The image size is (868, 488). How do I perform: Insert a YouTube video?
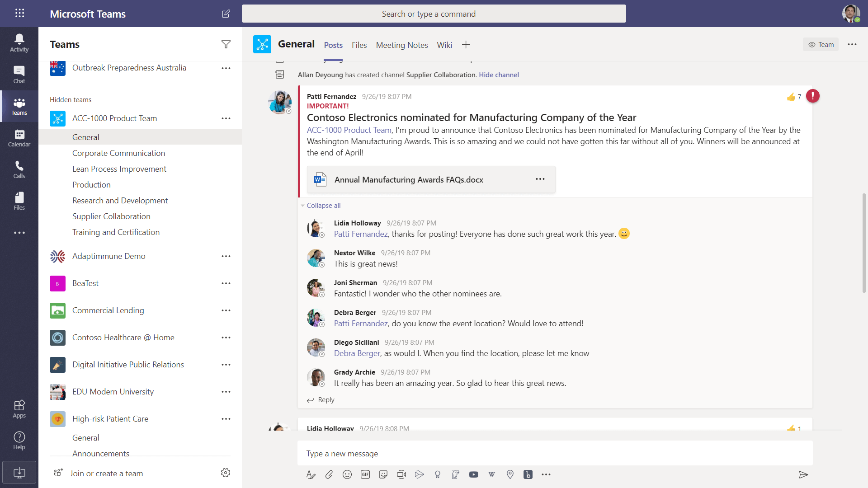click(x=474, y=474)
